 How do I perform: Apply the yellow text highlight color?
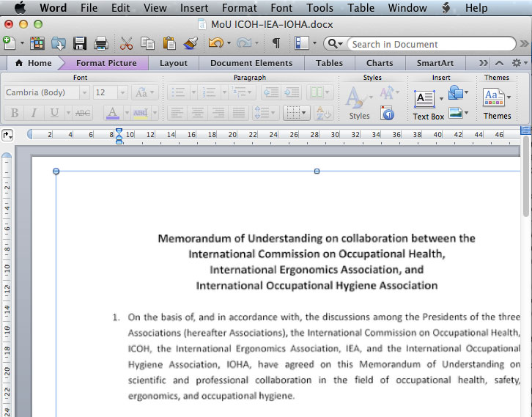(141, 113)
